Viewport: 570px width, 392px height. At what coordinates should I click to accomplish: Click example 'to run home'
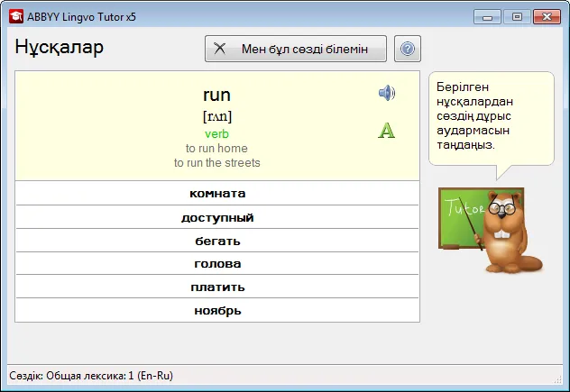(x=216, y=148)
